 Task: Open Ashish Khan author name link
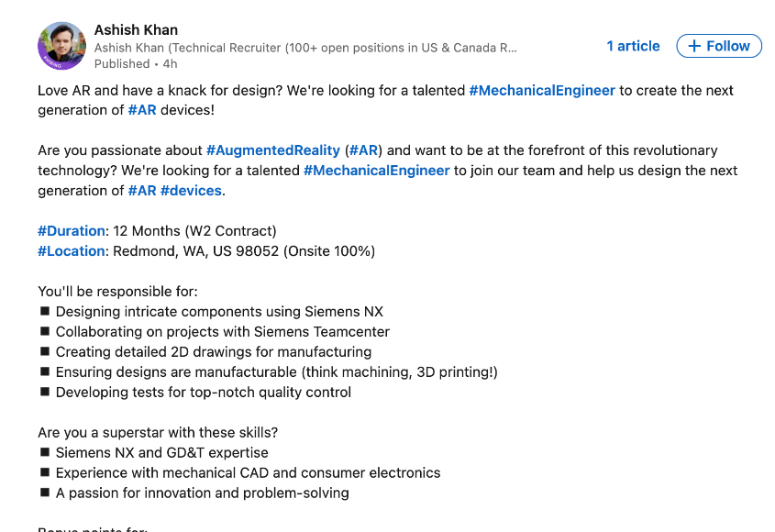click(x=136, y=30)
